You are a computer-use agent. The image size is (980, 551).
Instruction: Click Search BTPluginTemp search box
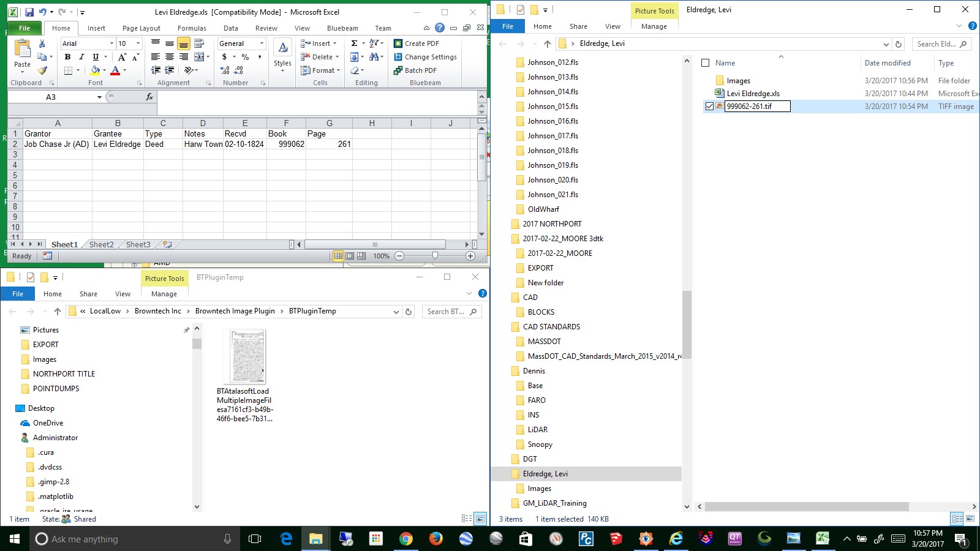click(x=451, y=312)
